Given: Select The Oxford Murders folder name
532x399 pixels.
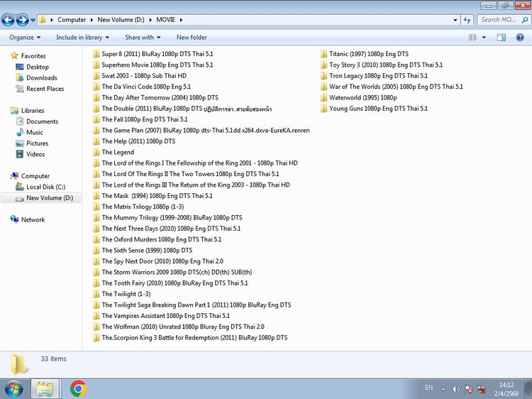Looking at the screenshot, I should [162, 239].
